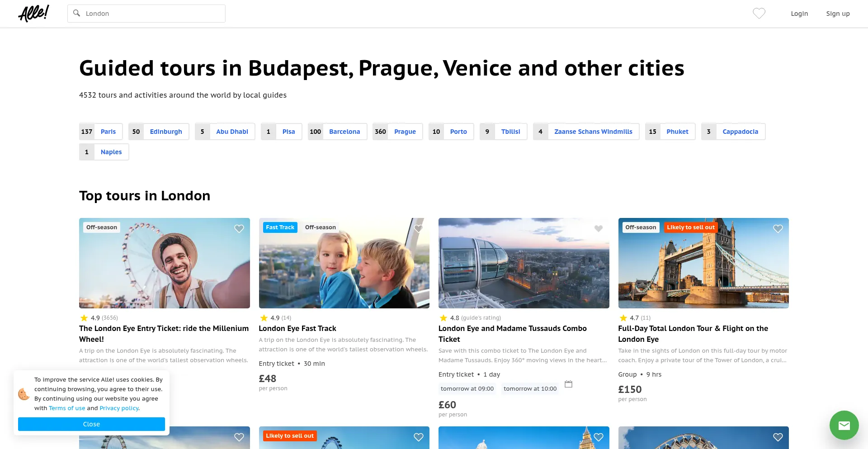Select the Abu Dhabi city tag
Image resolution: width=868 pixels, height=449 pixels.
tap(225, 132)
